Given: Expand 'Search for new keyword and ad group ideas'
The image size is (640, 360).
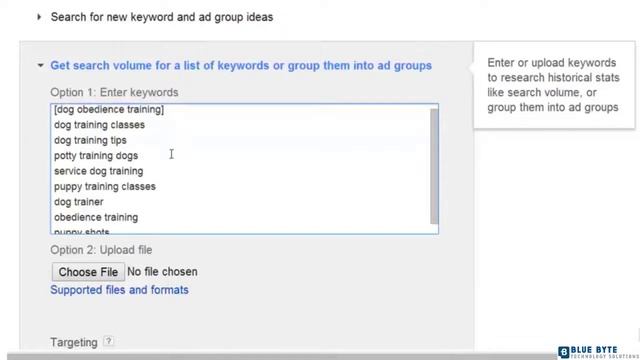Looking at the screenshot, I should (39, 17).
